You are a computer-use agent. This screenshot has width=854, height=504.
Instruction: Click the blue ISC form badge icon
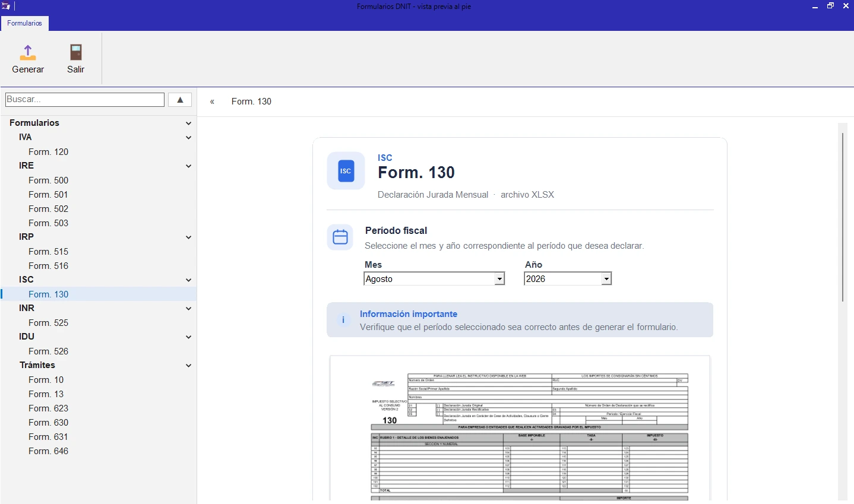(x=346, y=171)
